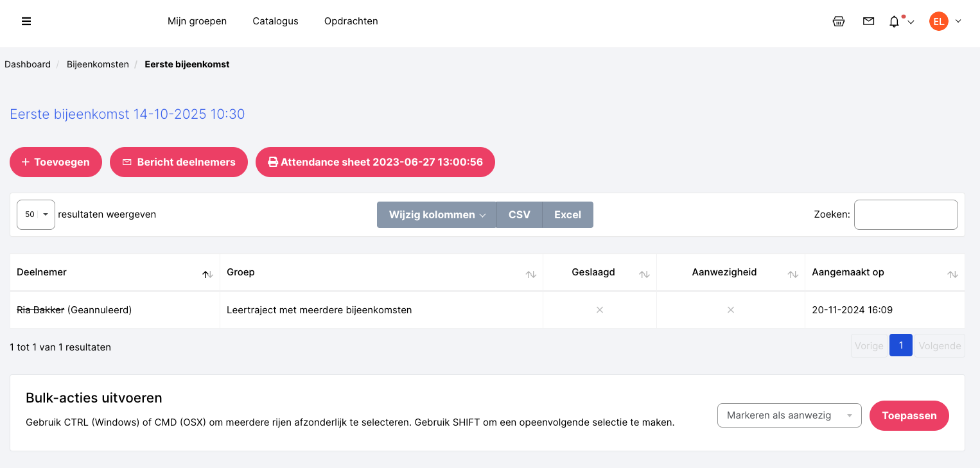
Task: Open notifications bell icon
Action: point(894,22)
